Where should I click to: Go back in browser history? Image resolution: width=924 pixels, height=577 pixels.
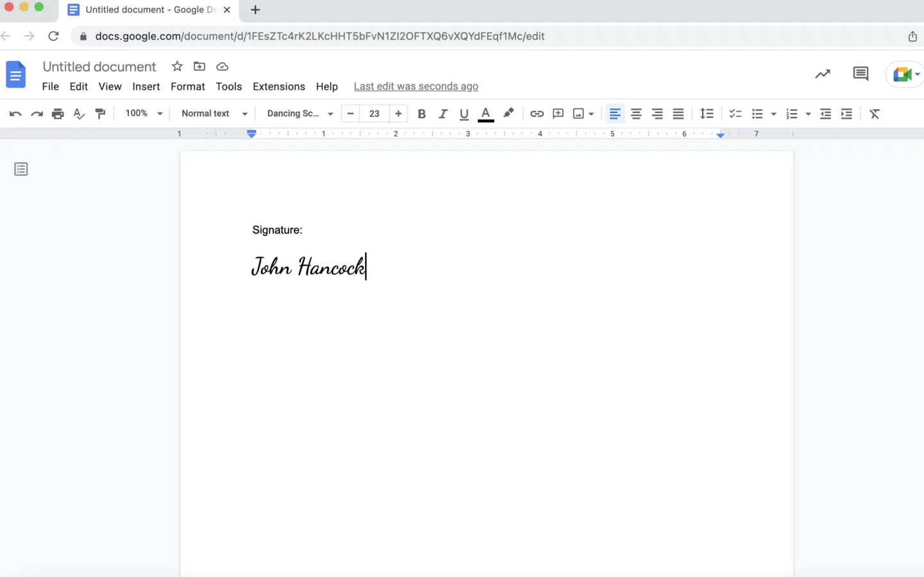pyautogui.click(x=6, y=36)
